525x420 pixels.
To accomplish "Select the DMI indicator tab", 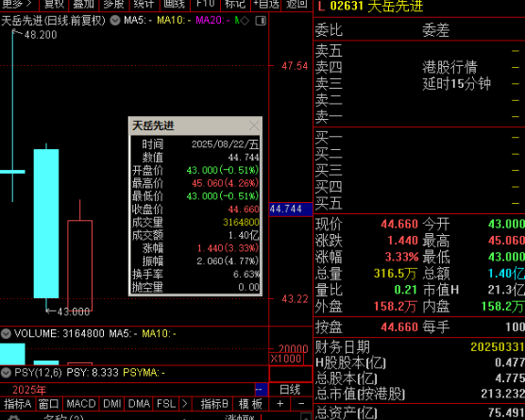I will pos(111,404).
